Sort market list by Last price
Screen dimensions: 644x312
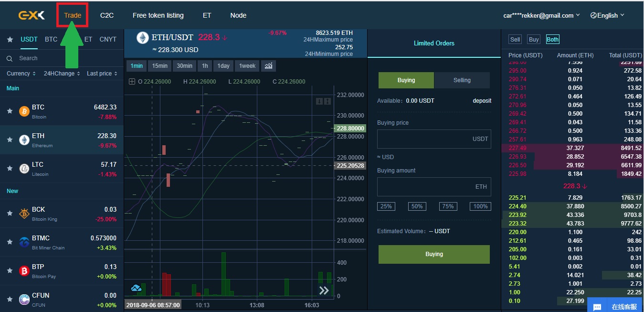click(x=102, y=74)
